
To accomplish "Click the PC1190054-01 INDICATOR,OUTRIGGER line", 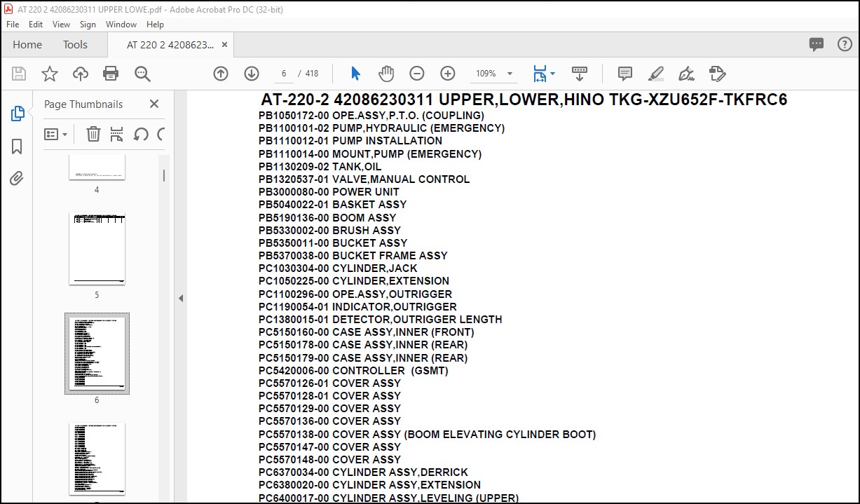I will [357, 306].
